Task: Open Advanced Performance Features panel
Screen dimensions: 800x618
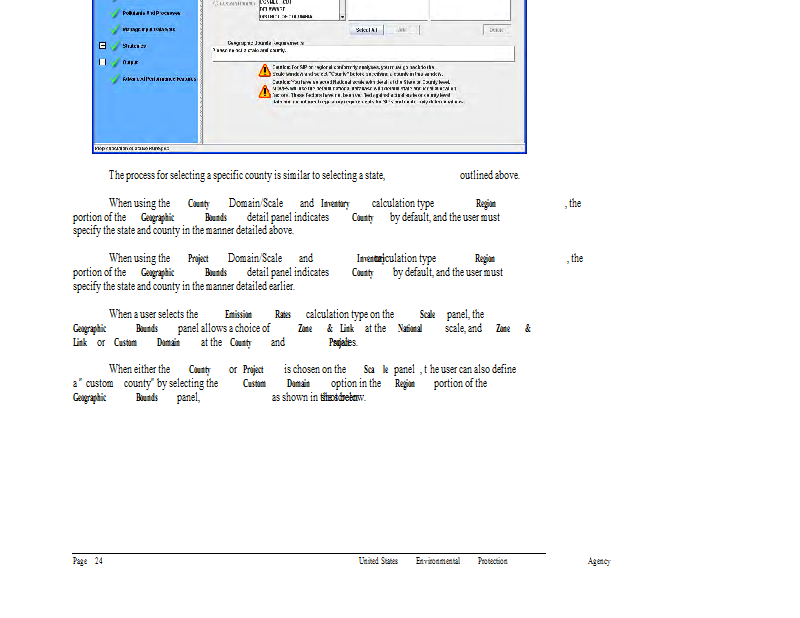Action: point(159,79)
